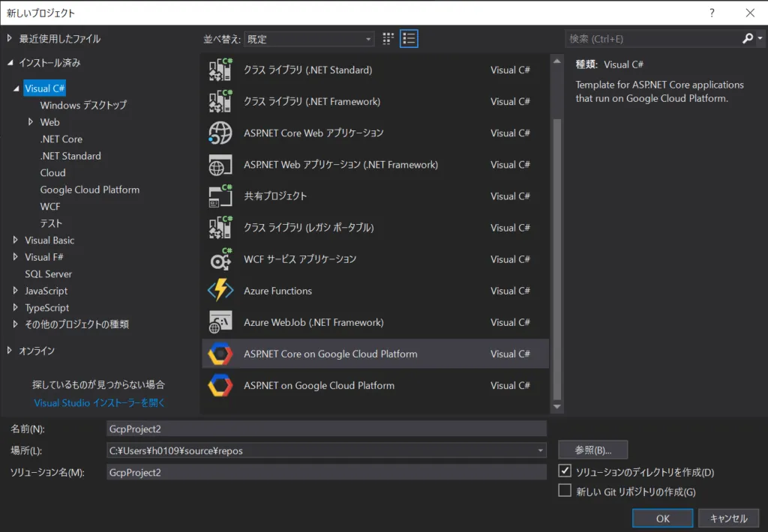This screenshot has height=532, width=768.
Task: Click the ソリューション名 field
Action: tap(326, 472)
